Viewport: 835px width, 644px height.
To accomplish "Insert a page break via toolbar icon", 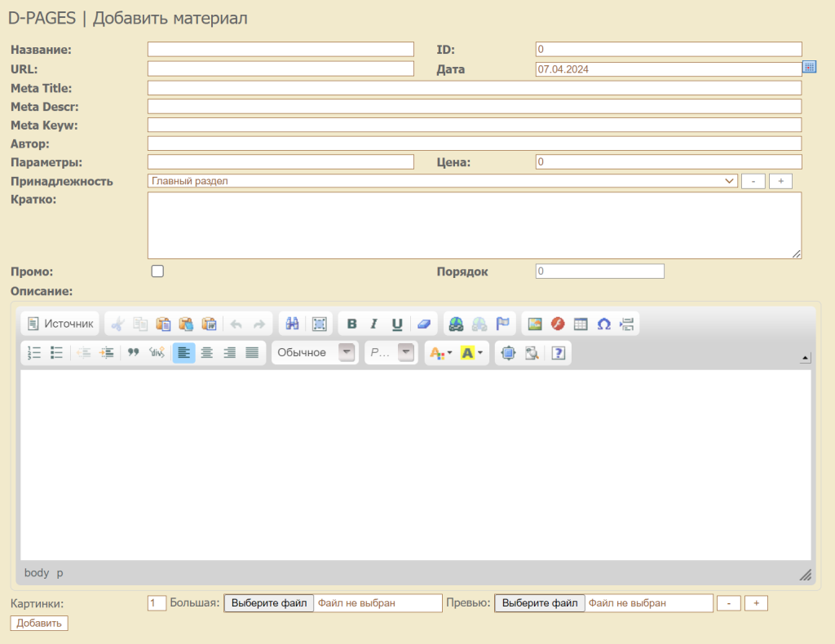I will [627, 324].
